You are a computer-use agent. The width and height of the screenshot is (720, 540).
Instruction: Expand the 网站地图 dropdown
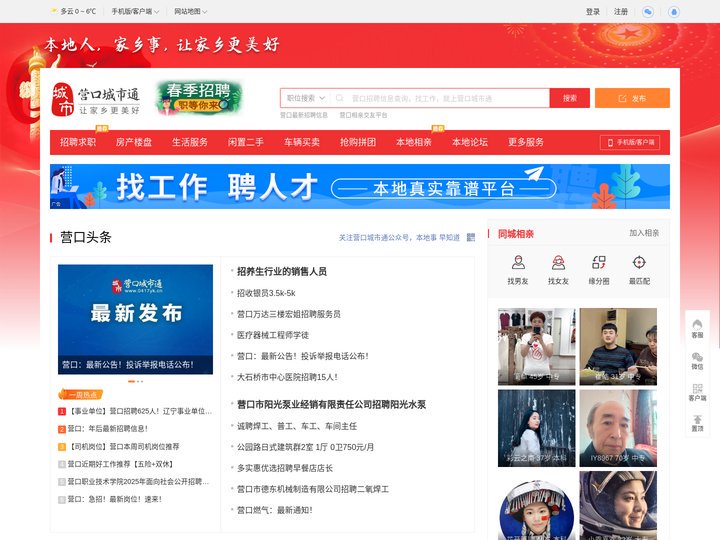coord(190,11)
